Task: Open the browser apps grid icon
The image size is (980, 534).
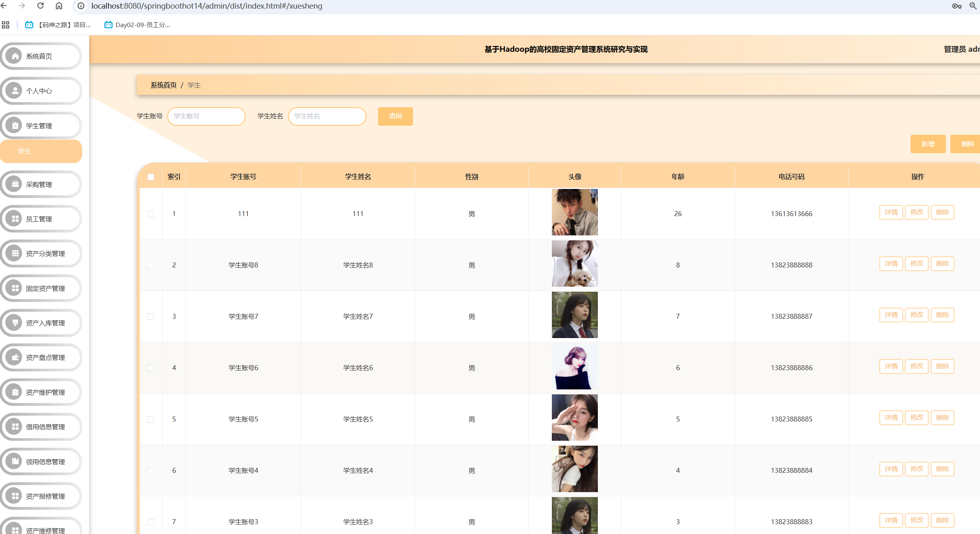Action: tap(5, 25)
